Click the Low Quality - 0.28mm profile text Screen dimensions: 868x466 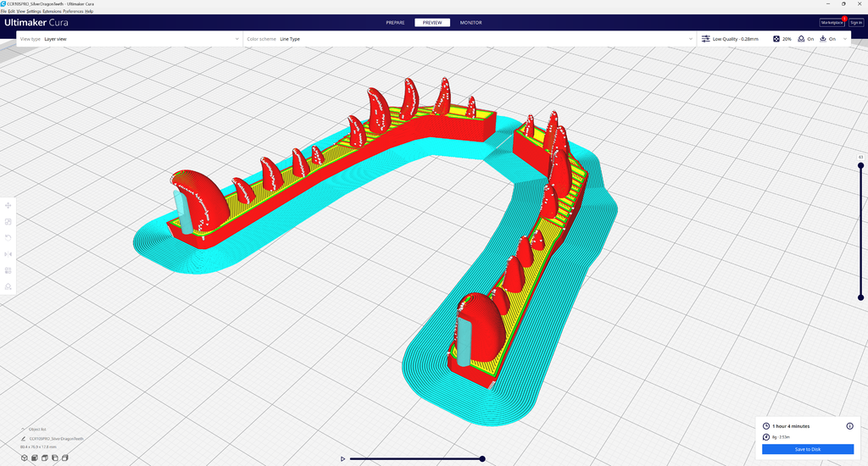pos(736,39)
